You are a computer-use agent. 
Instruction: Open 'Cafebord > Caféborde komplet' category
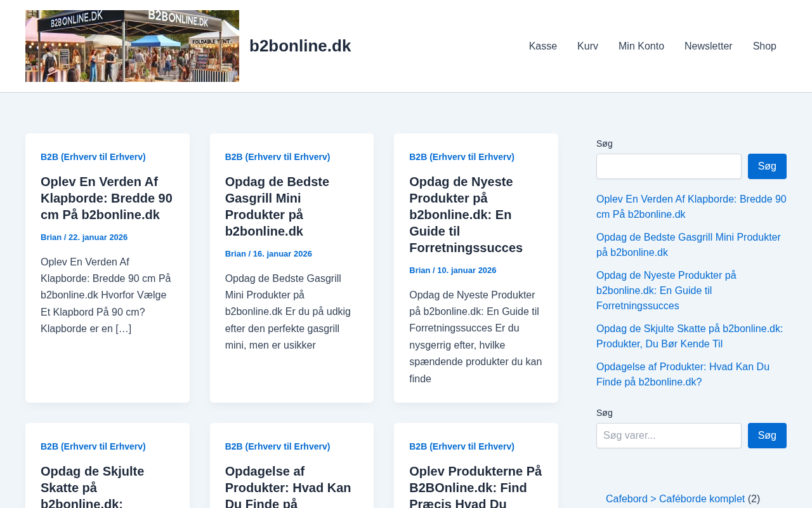click(x=675, y=499)
